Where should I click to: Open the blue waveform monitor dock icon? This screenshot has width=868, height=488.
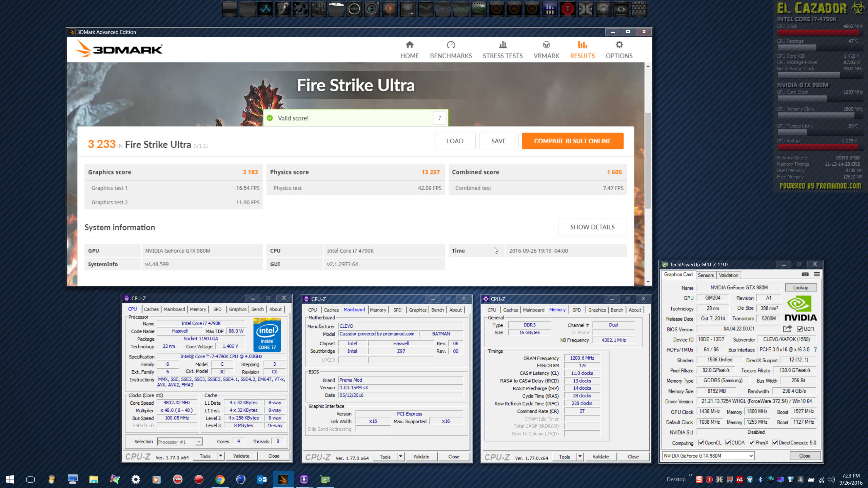tap(265, 9)
